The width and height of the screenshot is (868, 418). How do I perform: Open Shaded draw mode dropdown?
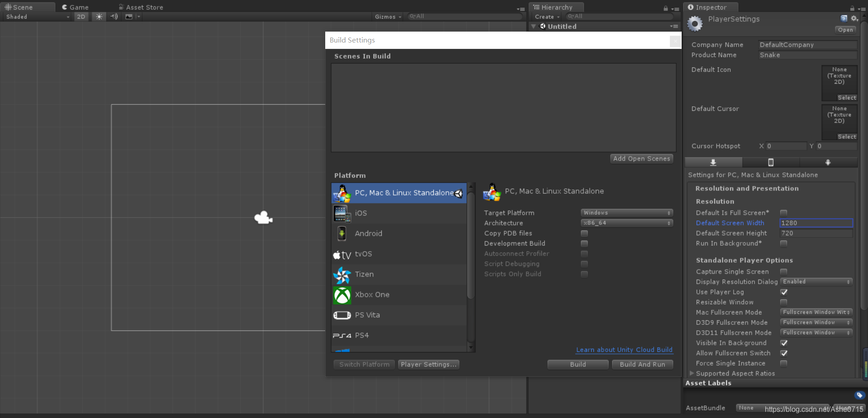click(38, 17)
